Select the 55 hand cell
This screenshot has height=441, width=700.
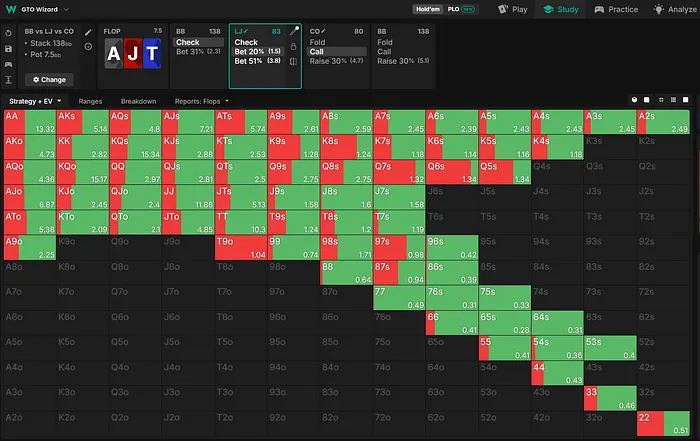[x=504, y=348]
